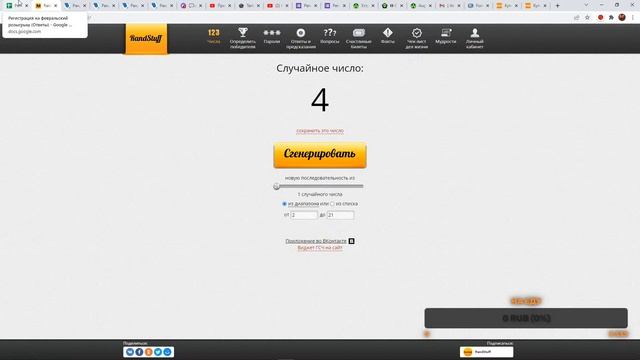Open the Числа section with the 123 icon
640x360 pixels.
(x=213, y=36)
